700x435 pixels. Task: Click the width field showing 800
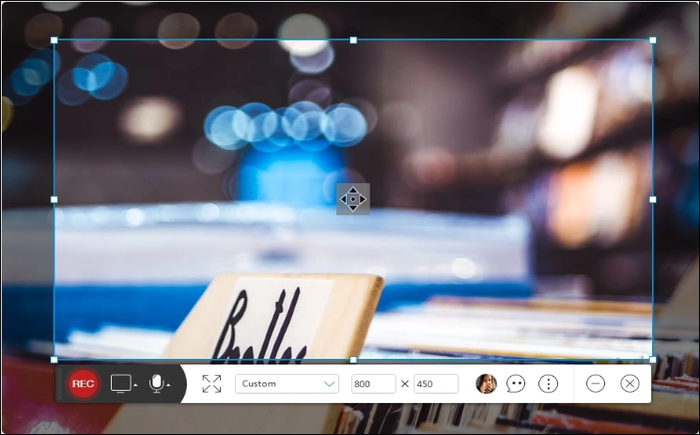click(x=374, y=384)
